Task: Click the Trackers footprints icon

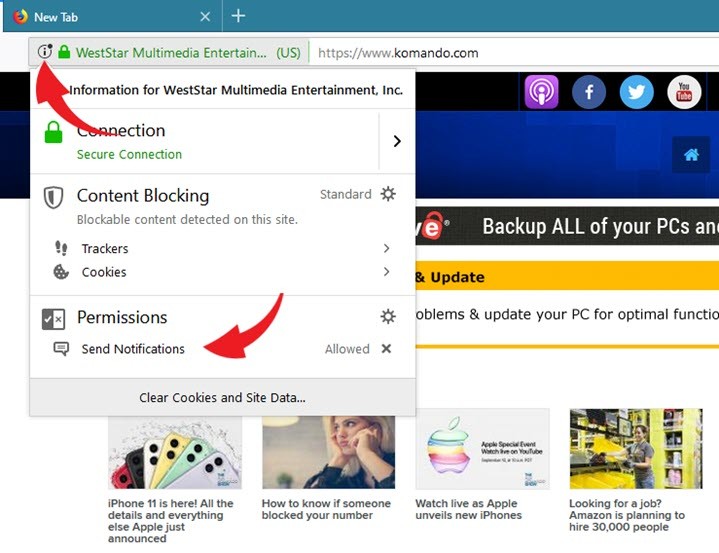Action: pyautogui.click(x=61, y=248)
